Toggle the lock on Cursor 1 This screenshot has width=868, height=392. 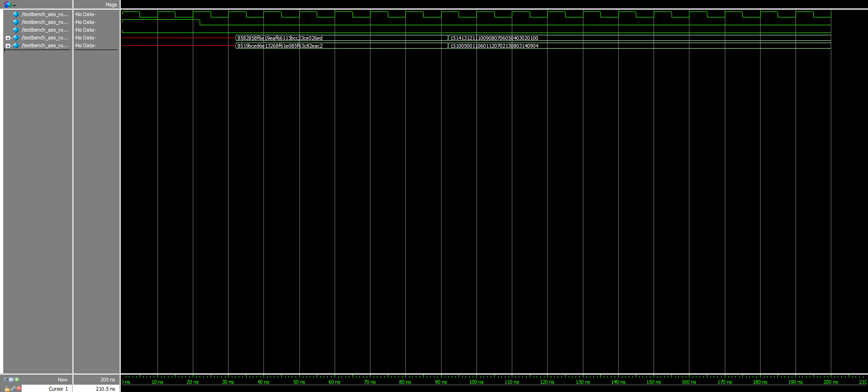point(7,388)
